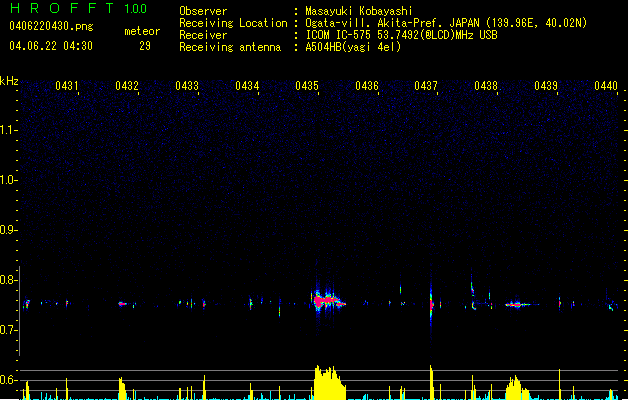The height and width of the screenshot is (400, 629).
Task: Click the meteor echo at 0437
Action: [x=431, y=304]
